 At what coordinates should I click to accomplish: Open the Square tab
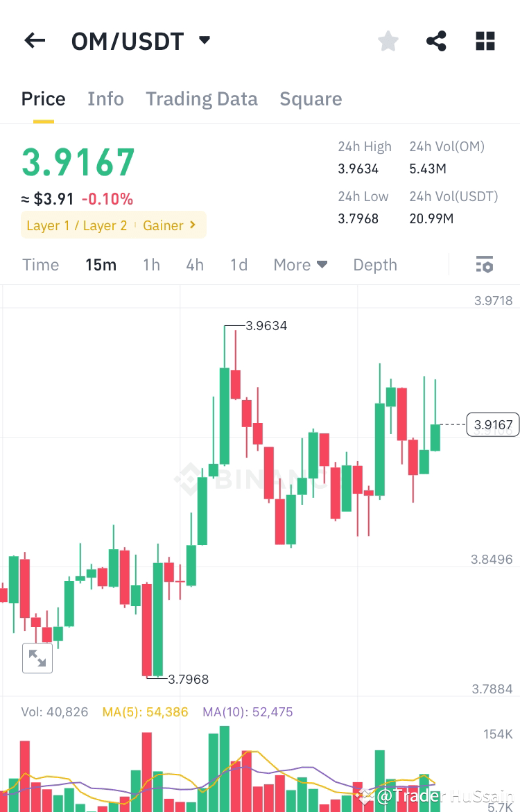click(311, 98)
